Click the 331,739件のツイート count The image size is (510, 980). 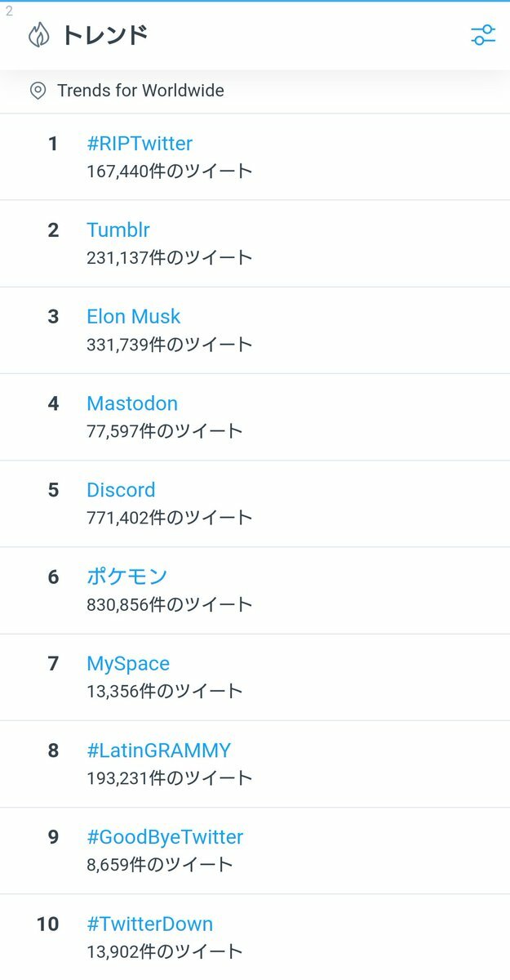click(170, 345)
